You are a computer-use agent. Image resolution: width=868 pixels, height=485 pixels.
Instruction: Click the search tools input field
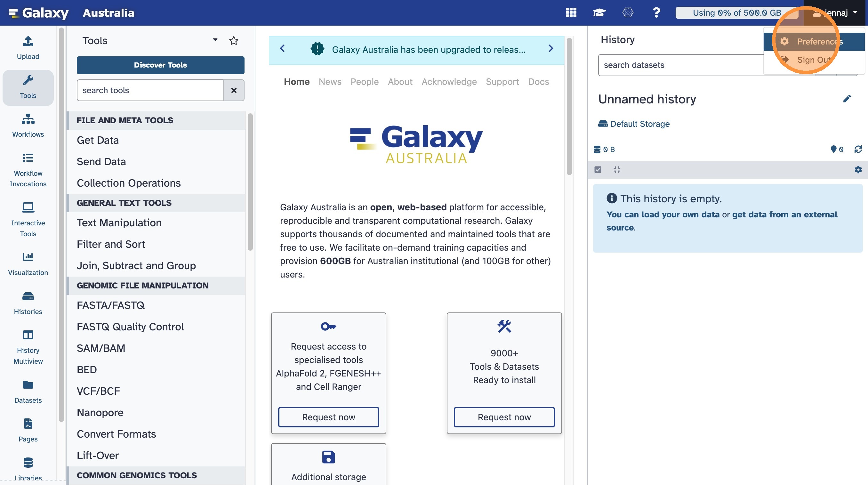coord(150,90)
